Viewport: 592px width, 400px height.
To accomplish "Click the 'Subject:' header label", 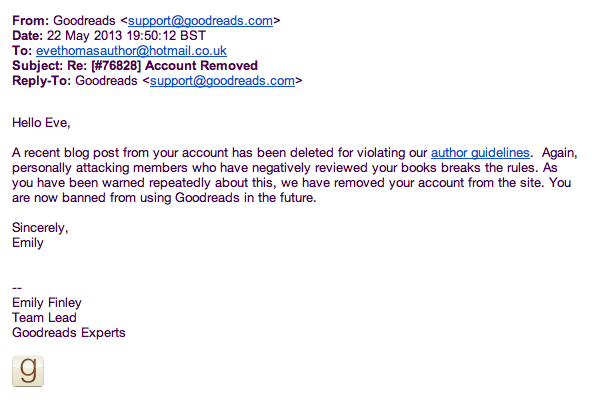I will tap(38, 66).
